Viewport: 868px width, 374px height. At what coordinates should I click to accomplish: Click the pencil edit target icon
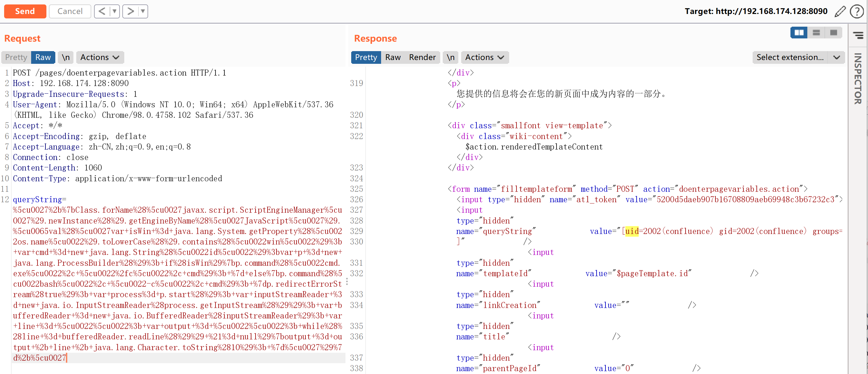coord(840,11)
